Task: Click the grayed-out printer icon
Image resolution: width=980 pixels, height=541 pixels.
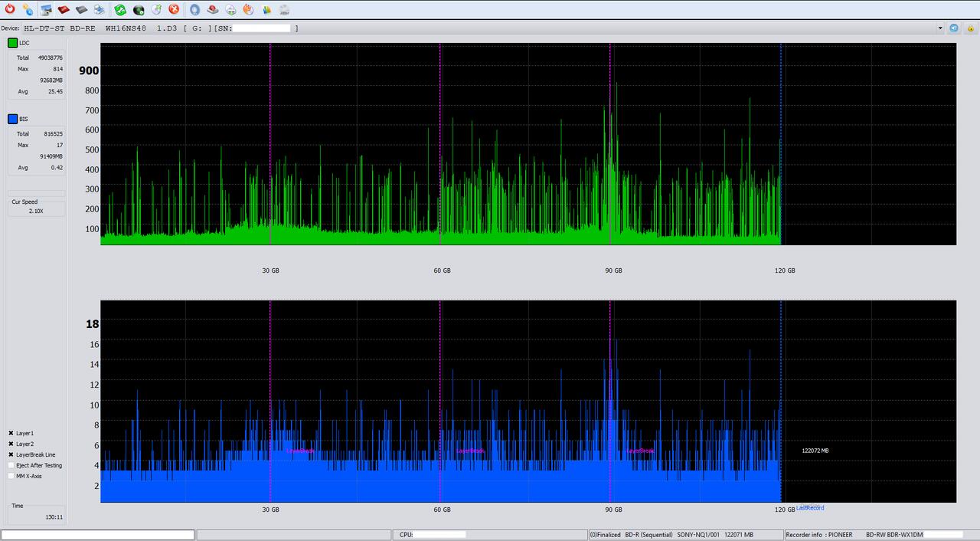Action: point(284,9)
